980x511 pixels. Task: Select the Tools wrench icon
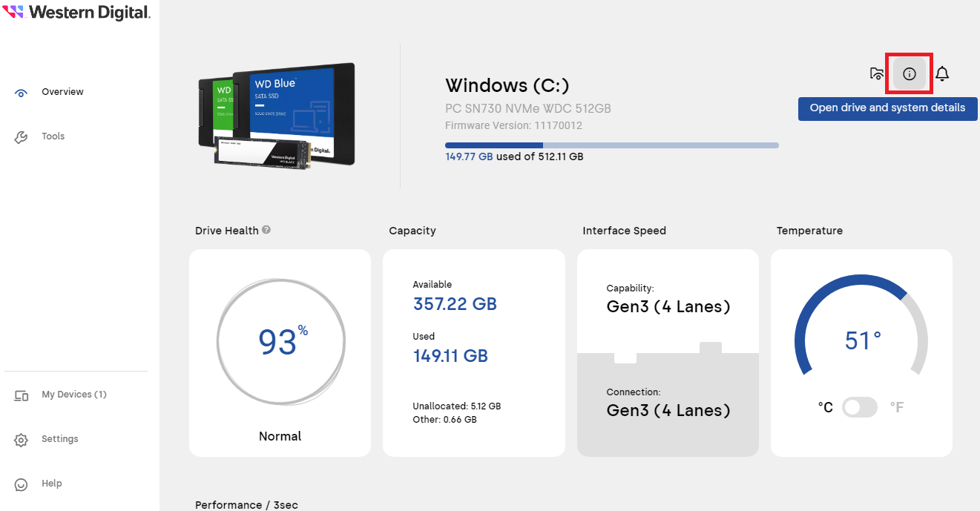click(21, 136)
